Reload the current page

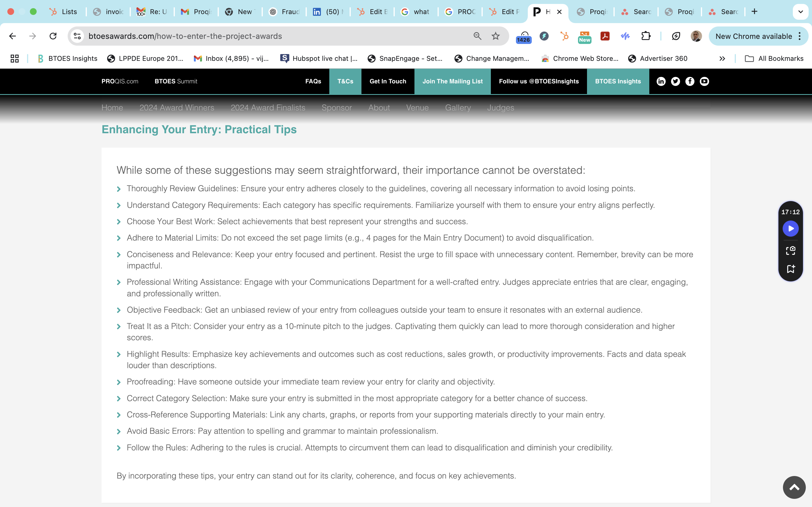53,36
